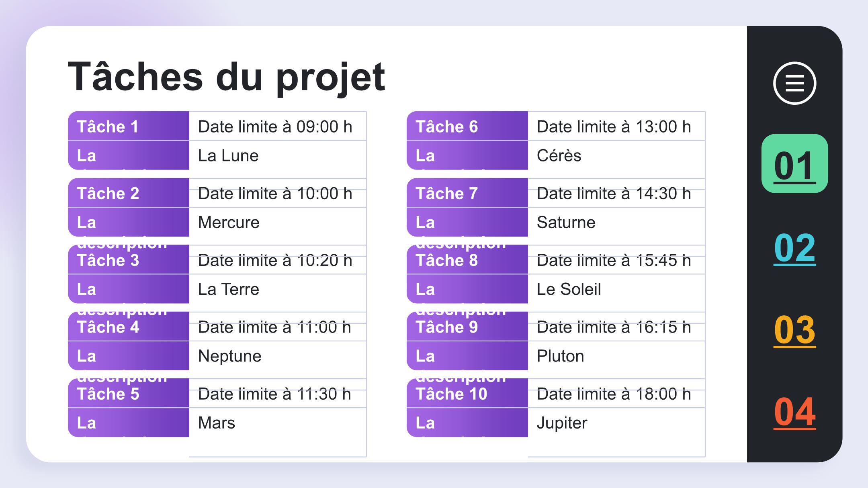Jump to section 02 link

pyautogui.click(x=794, y=248)
